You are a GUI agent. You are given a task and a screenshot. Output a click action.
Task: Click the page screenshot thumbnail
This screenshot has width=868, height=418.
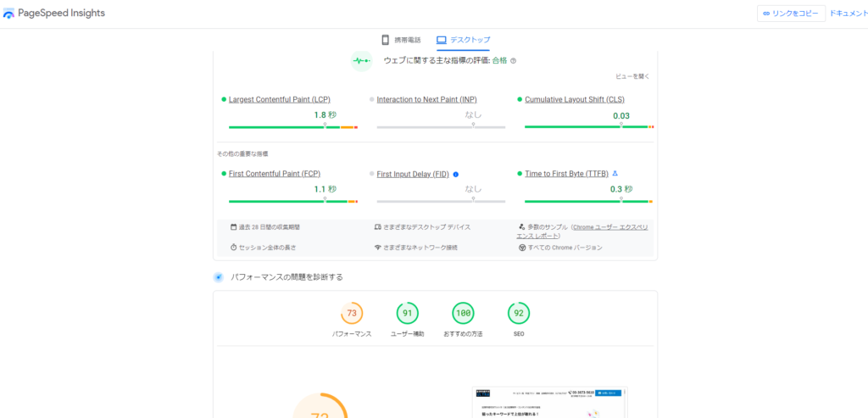(x=549, y=403)
